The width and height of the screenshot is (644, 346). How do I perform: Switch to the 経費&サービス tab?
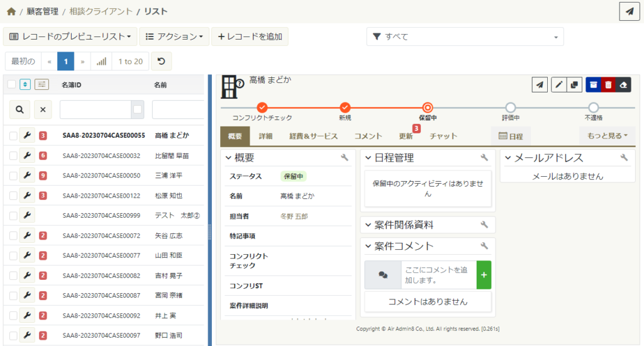click(x=313, y=136)
